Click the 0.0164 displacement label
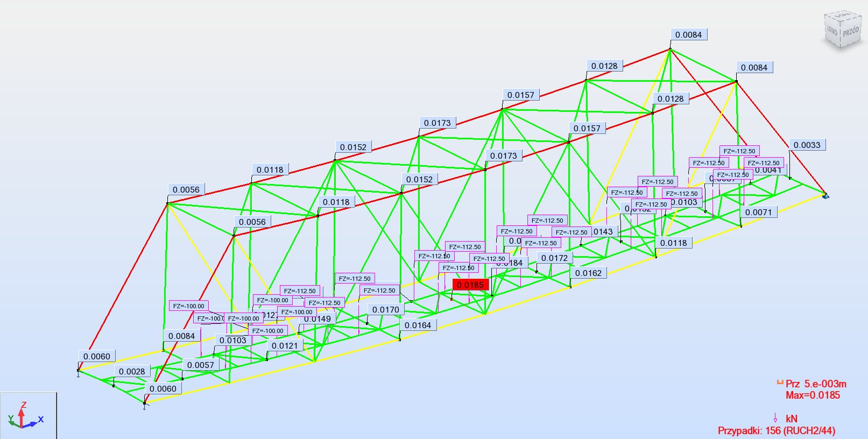868x439 pixels. point(418,325)
